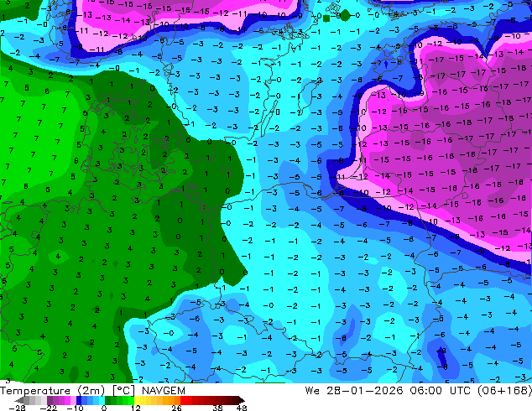Image resolution: width=532 pixels, height=411 pixels.
Task: Click the 06:00 time value
Action: (426, 391)
